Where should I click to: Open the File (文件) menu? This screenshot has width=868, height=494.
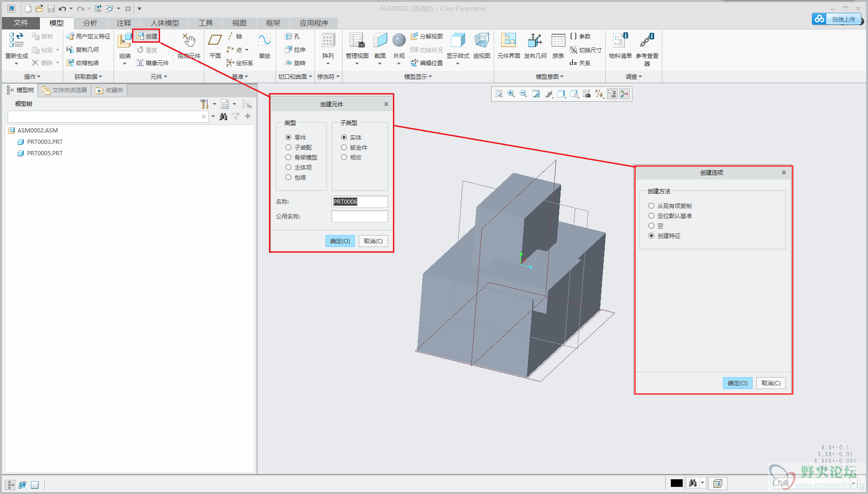(21, 23)
